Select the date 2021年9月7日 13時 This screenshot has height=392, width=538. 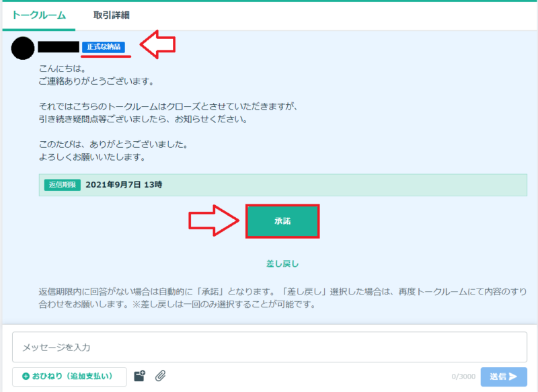[x=124, y=185]
